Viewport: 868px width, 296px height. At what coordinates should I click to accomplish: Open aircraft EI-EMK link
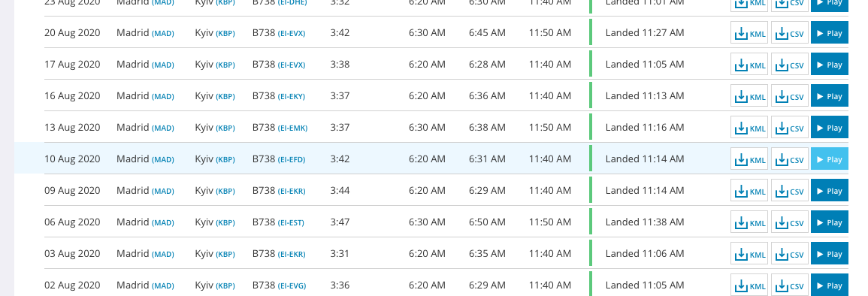292,128
